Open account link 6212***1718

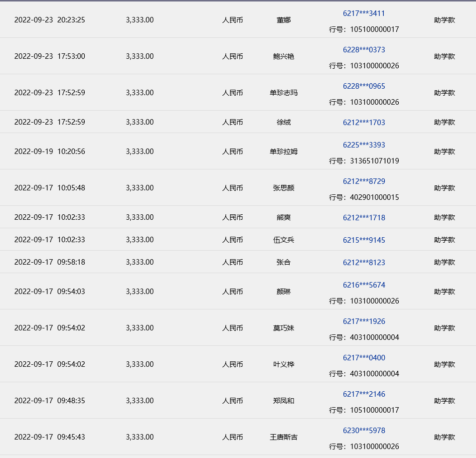(364, 218)
